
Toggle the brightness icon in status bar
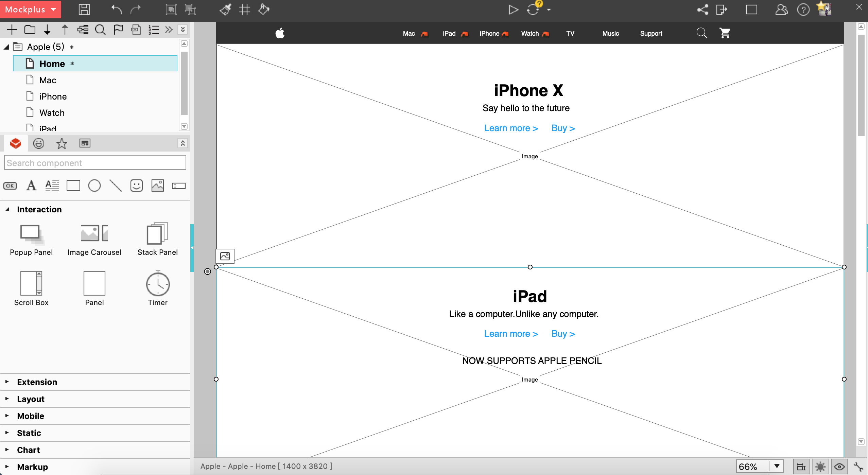coord(820,467)
